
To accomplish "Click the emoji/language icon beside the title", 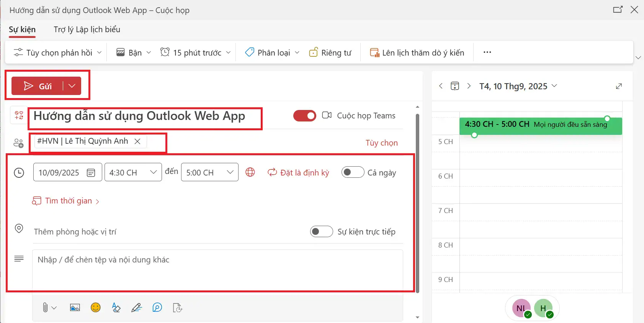I will [x=19, y=115].
